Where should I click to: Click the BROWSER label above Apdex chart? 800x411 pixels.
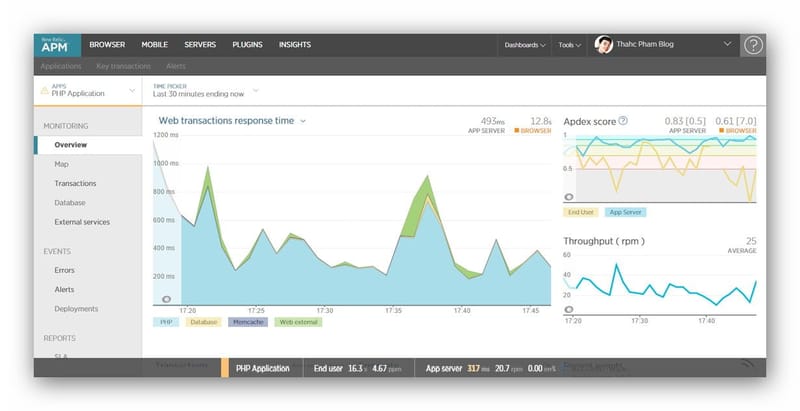point(738,131)
